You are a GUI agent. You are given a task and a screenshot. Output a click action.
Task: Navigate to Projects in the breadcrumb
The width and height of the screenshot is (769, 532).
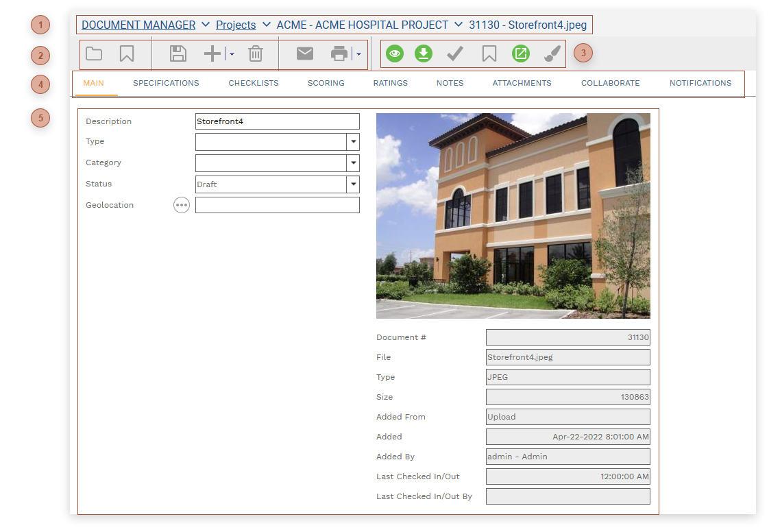pos(236,25)
